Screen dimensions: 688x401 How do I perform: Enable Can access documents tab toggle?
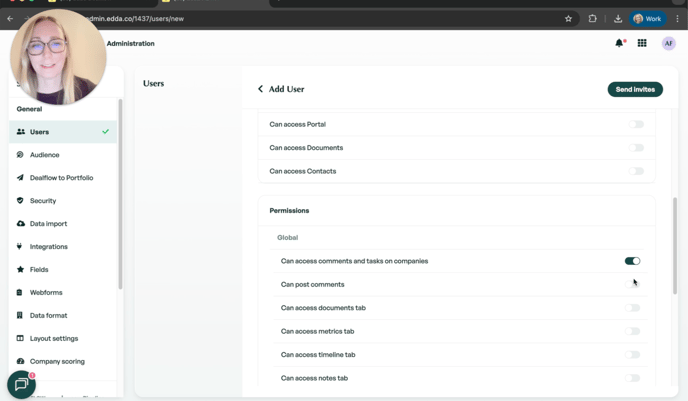pyautogui.click(x=632, y=308)
